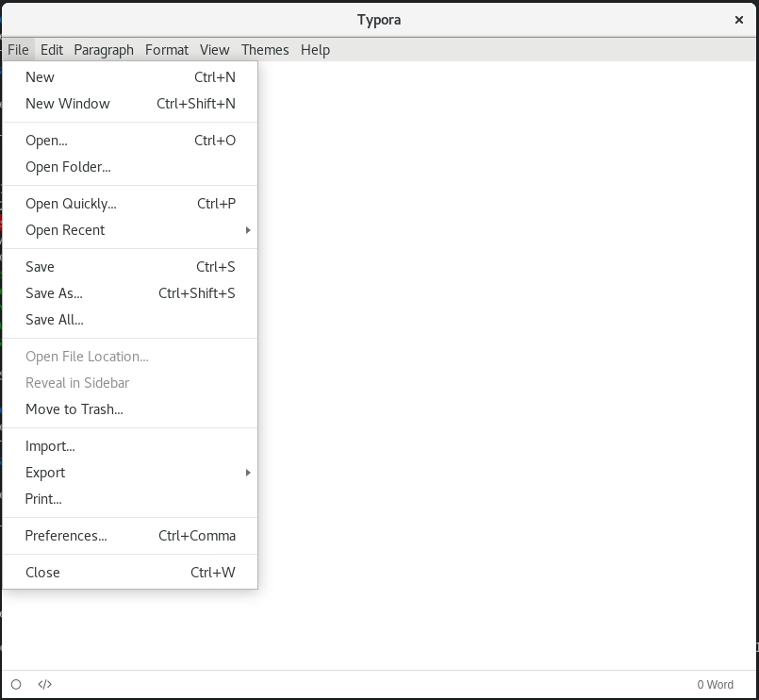Viewport: 759px width, 700px height.
Task: Open the View menu
Action: click(x=214, y=50)
